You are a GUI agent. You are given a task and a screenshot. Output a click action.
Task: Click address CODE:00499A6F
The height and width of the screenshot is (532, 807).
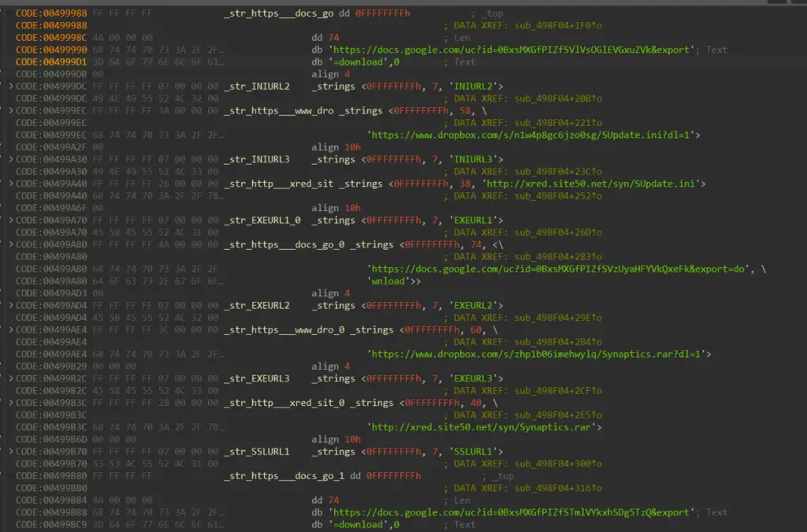(x=51, y=208)
